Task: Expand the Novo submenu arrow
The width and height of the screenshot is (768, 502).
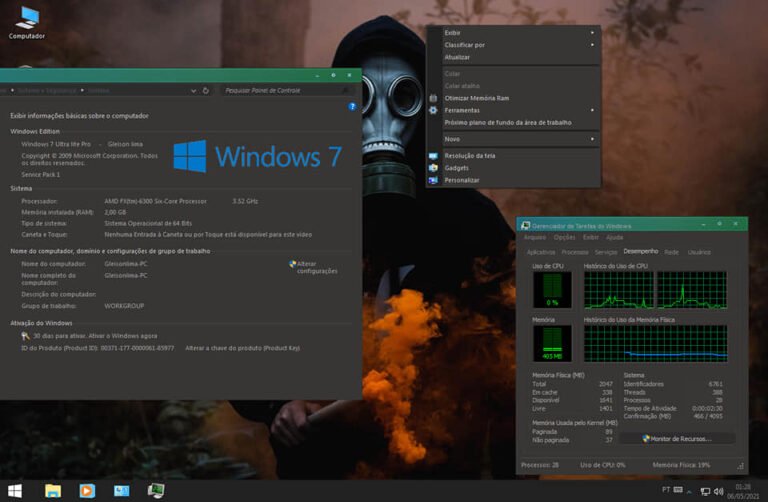Action: click(592, 139)
